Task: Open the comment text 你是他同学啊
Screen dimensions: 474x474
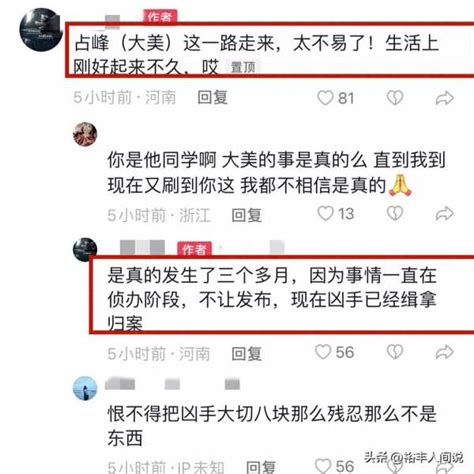Action: [x=162, y=161]
